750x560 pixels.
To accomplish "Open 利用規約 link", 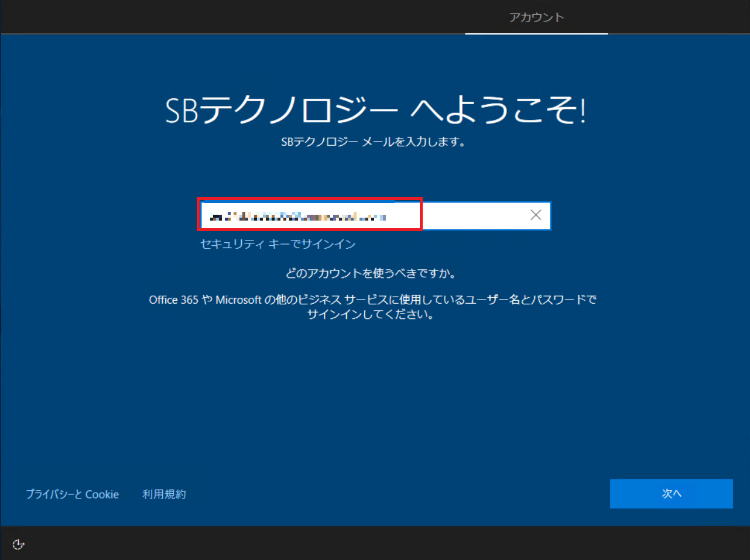I will tap(164, 494).
